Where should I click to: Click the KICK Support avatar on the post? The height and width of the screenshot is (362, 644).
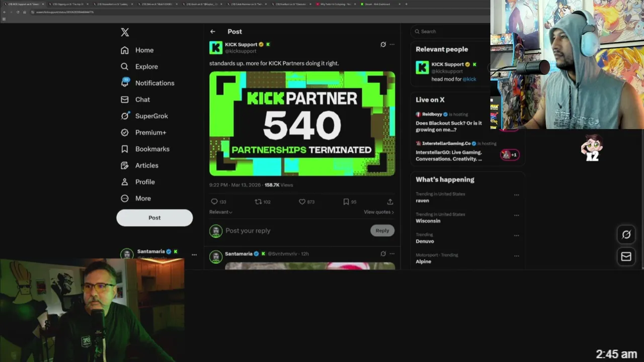tap(216, 48)
